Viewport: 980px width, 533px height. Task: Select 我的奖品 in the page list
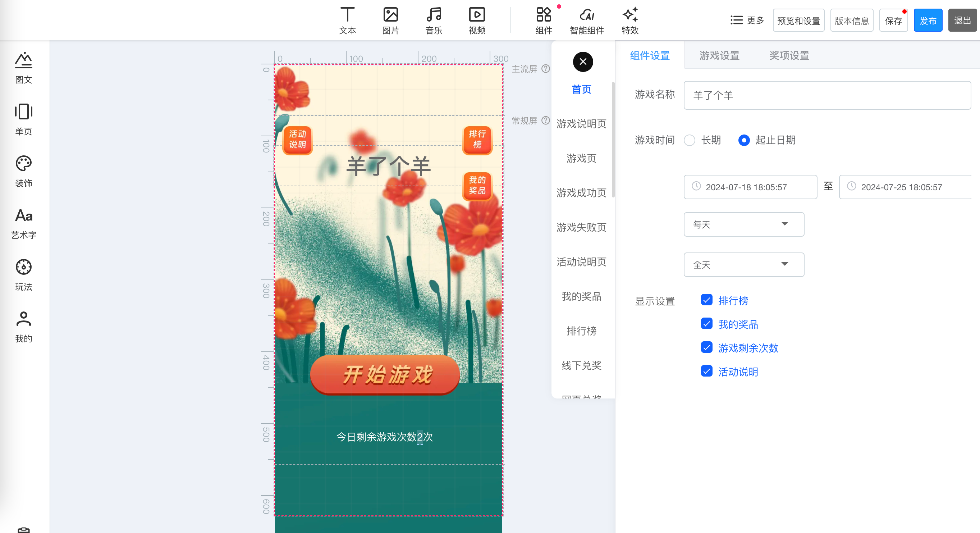click(581, 297)
